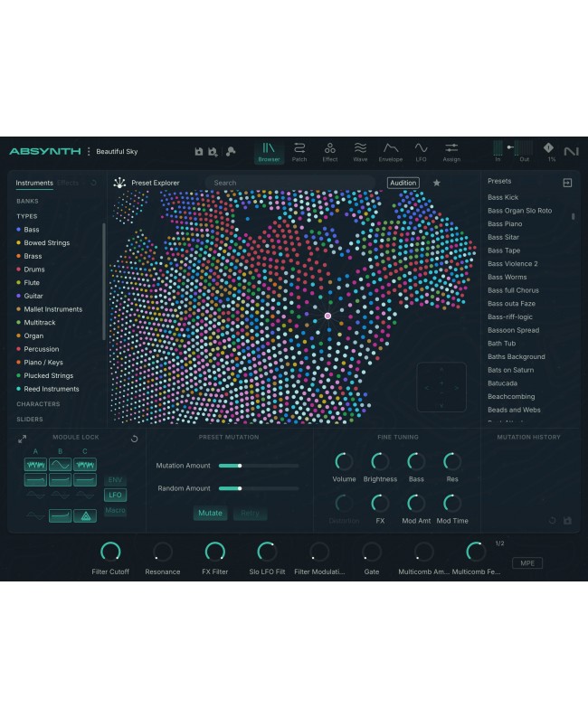Lock channel B filter module

(x=60, y=480)
